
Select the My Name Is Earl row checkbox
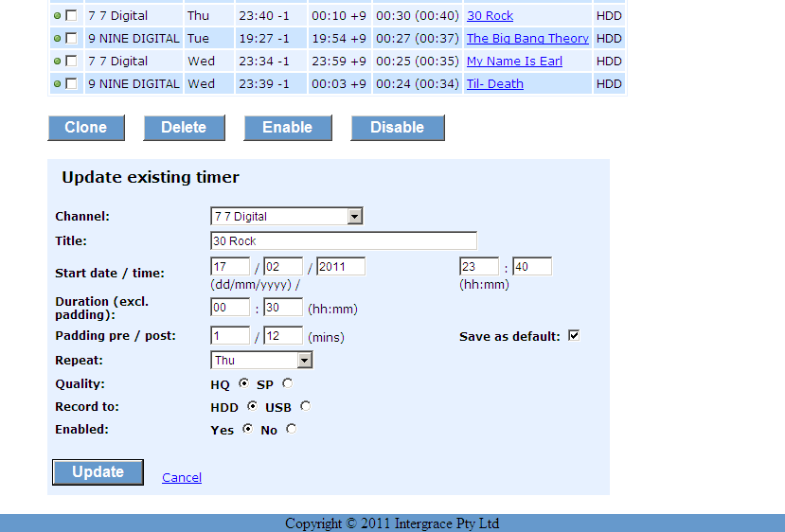click(x=71, y=62)
